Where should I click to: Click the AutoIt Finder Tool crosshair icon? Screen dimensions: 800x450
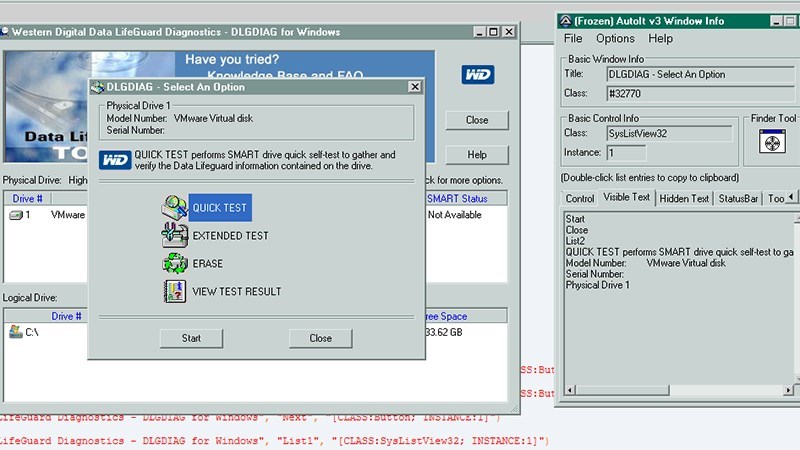(x=772, y=142)
